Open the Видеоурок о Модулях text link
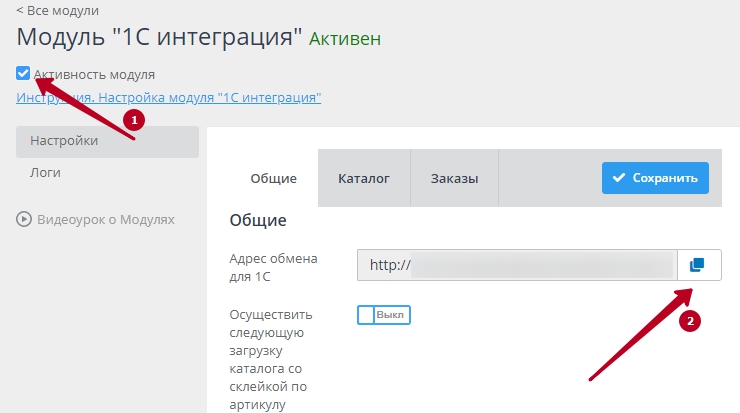The height and width of the screenshot is (413, 740). 105,219
